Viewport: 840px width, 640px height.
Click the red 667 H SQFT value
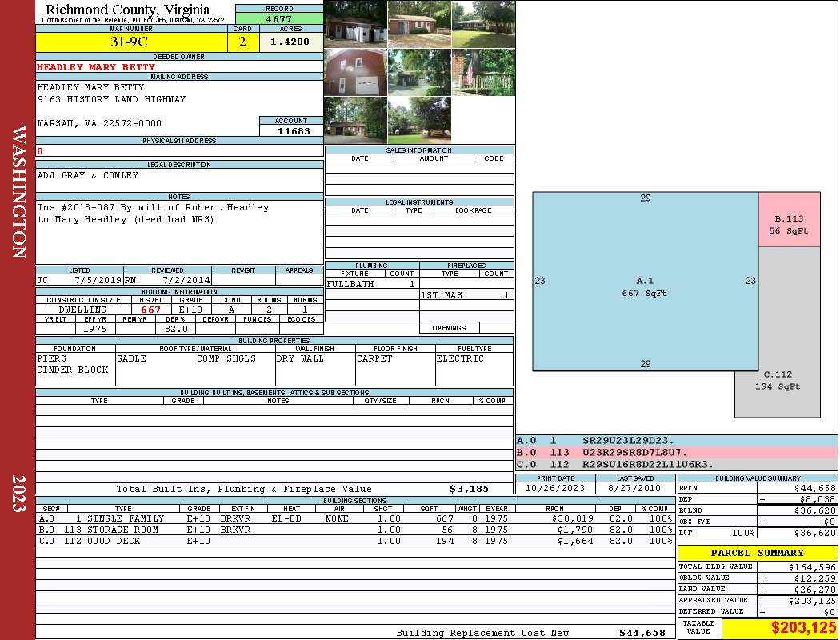tap(150, 310)
